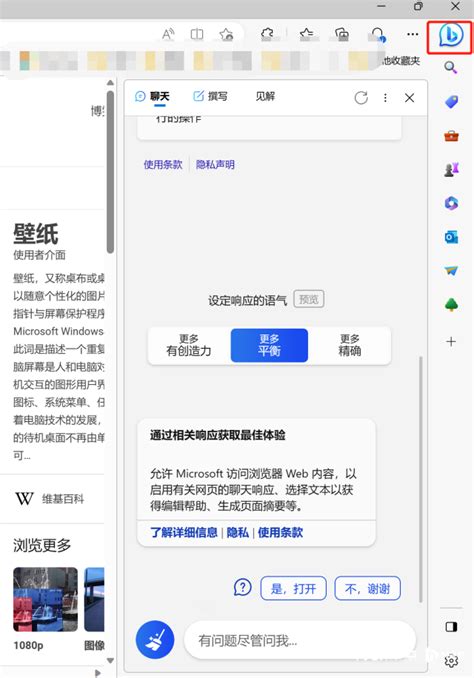Open the Favorites list icon
The height and width of the screenshot is (678, 474).
pyautogui.click(x=307, y=34)
